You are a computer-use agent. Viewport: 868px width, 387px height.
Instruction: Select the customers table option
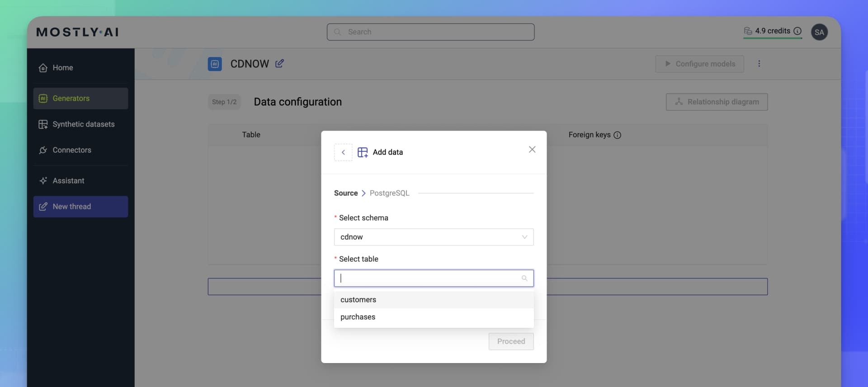[434, 300]
